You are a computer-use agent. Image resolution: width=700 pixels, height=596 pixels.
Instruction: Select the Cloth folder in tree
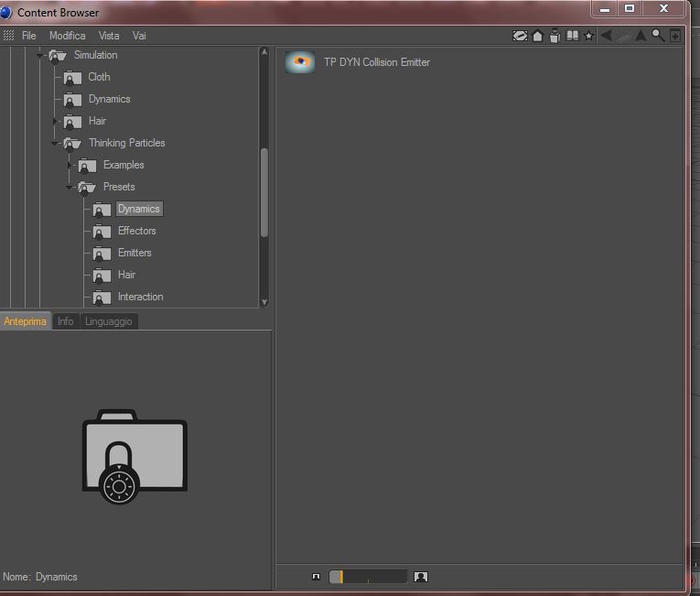tap(99, 77)
